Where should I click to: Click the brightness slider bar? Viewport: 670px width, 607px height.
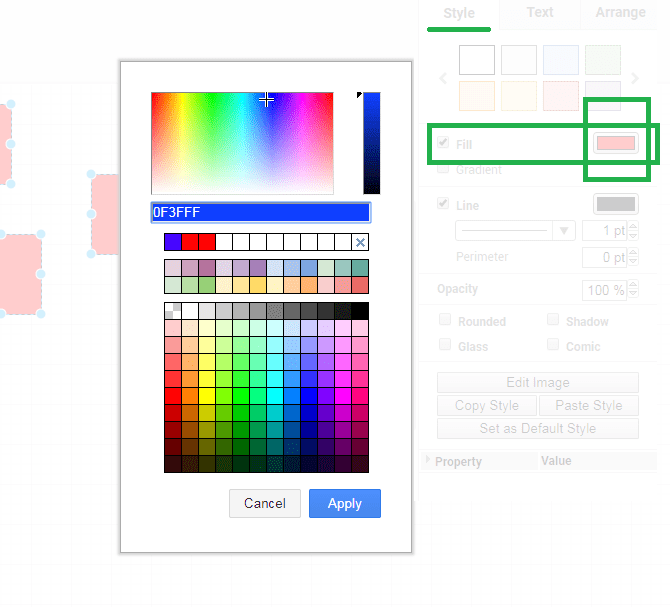coord(371,143)
